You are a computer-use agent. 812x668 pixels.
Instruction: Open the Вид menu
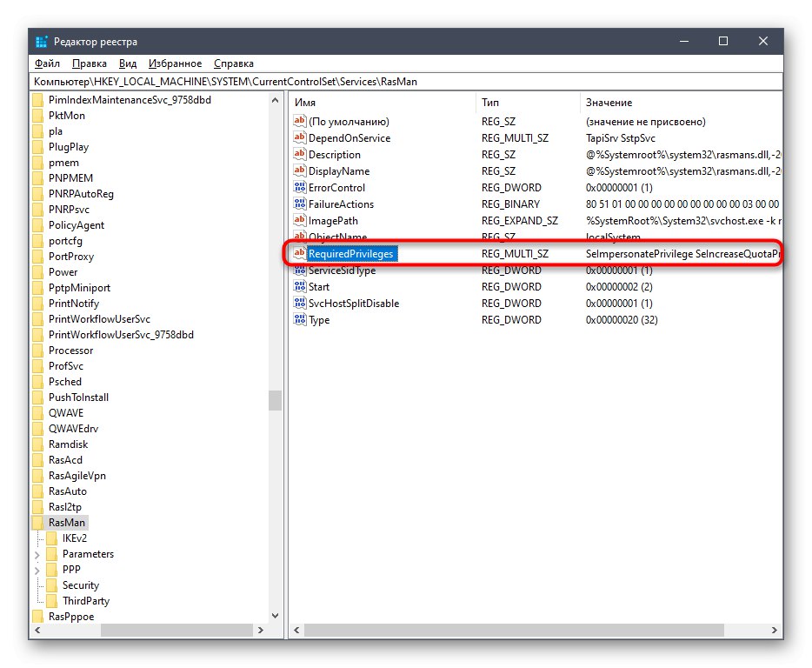coord(128,63)
